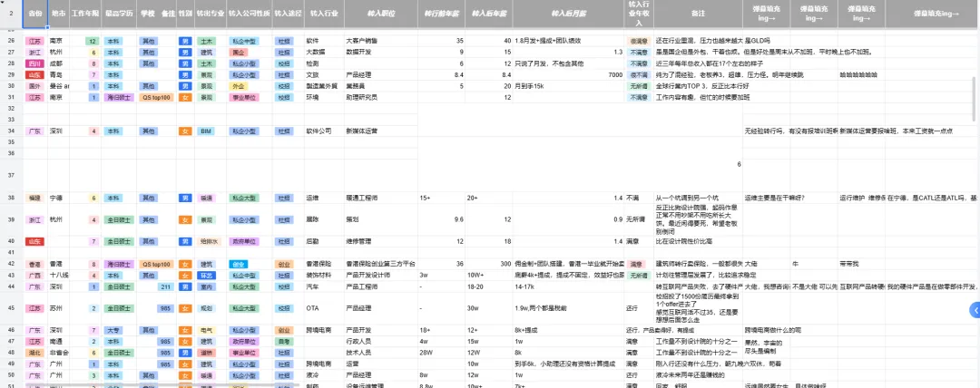980x388 pixels.
Task: Open the 海归硕士 degree tag in row 31
Action: point(118,97)
